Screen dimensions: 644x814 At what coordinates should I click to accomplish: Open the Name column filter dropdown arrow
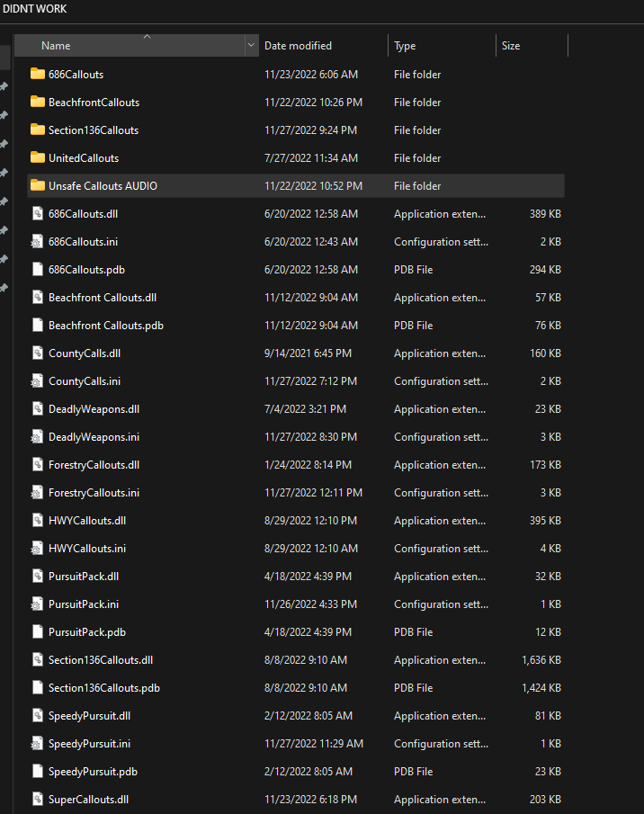251,46
